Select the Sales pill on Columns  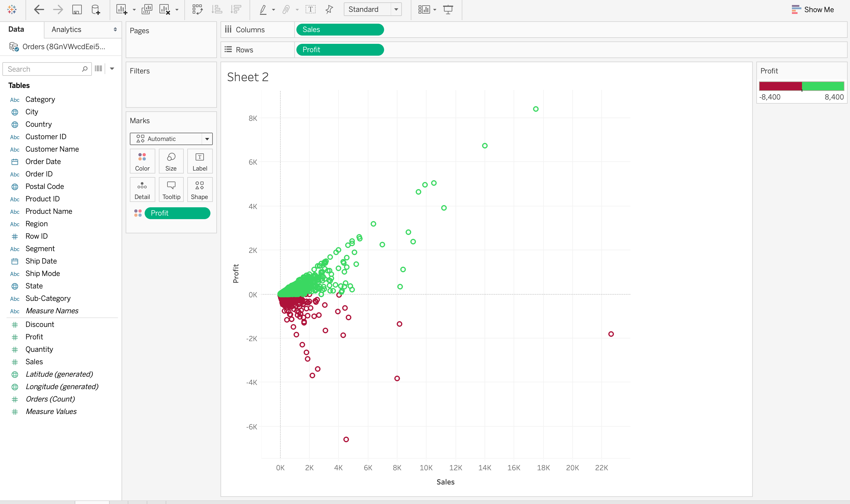[340, 30]
